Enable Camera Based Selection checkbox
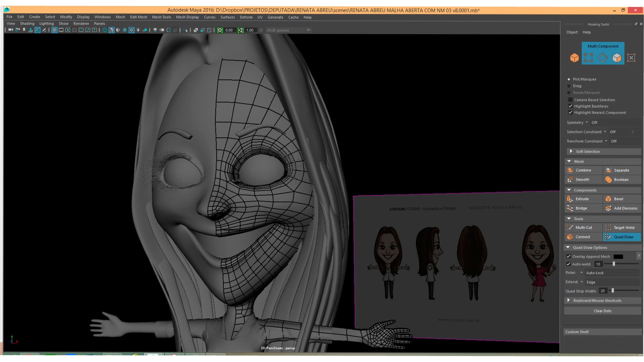The width and height of the screenshot is (644, 362). coord(570,100)
